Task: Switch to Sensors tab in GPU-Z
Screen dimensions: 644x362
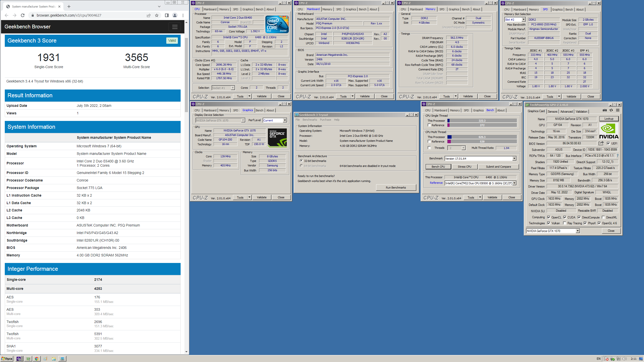Action: (x=553, y=111)
